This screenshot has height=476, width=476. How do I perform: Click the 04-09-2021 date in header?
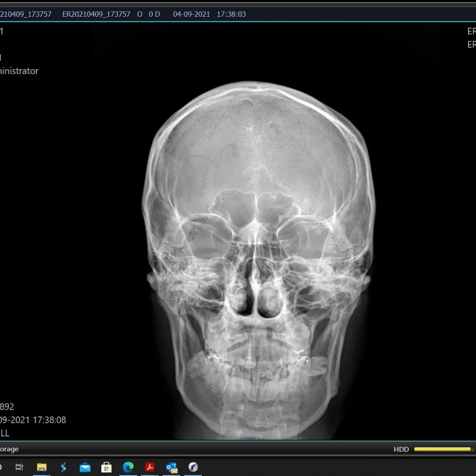(x=191, y=14)
